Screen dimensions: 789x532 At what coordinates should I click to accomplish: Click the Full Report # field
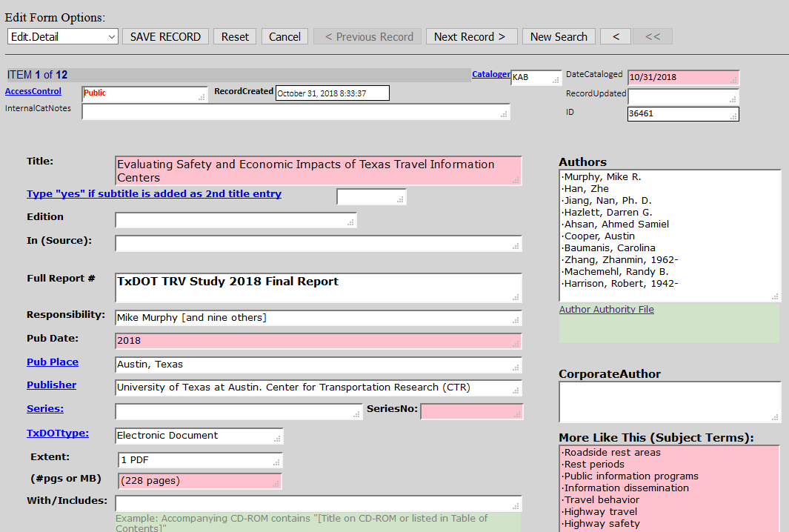pos(318,288)
